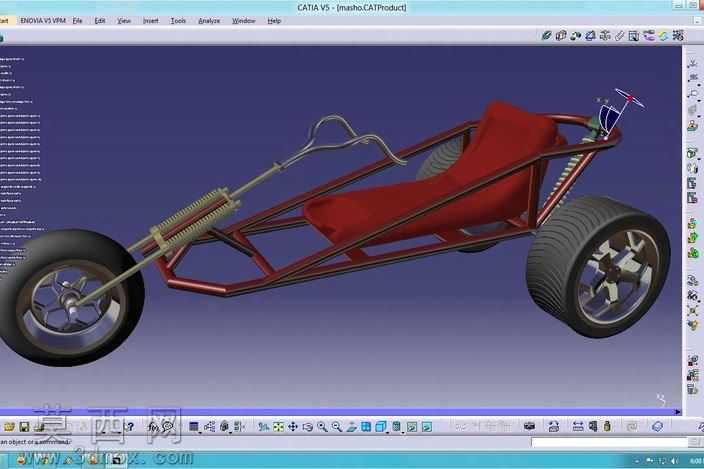704x469 pixels.
Task: Click the Save floppy disk icon
Action: point(24,427)
